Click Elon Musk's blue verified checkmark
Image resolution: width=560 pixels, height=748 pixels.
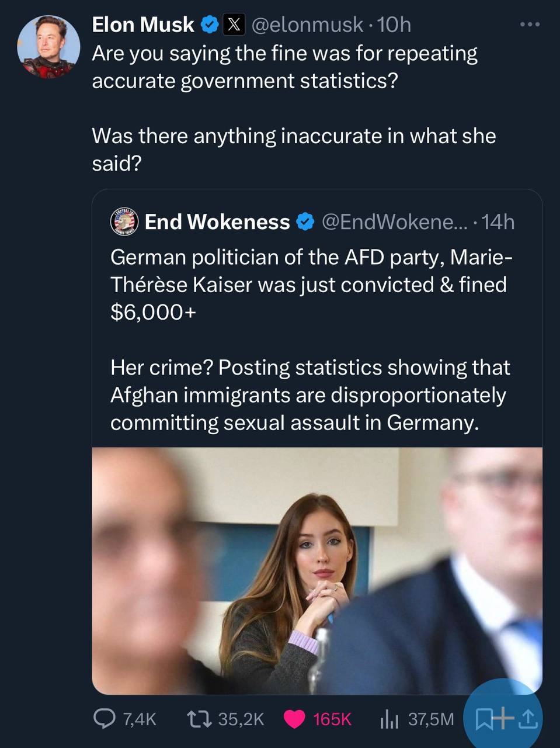pyautogui.click(x=210, y=25)
